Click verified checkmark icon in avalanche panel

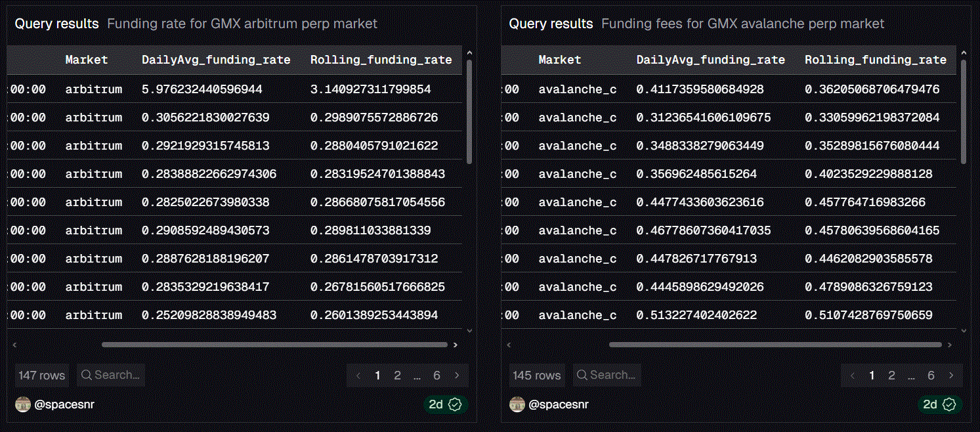click(949, 404)
